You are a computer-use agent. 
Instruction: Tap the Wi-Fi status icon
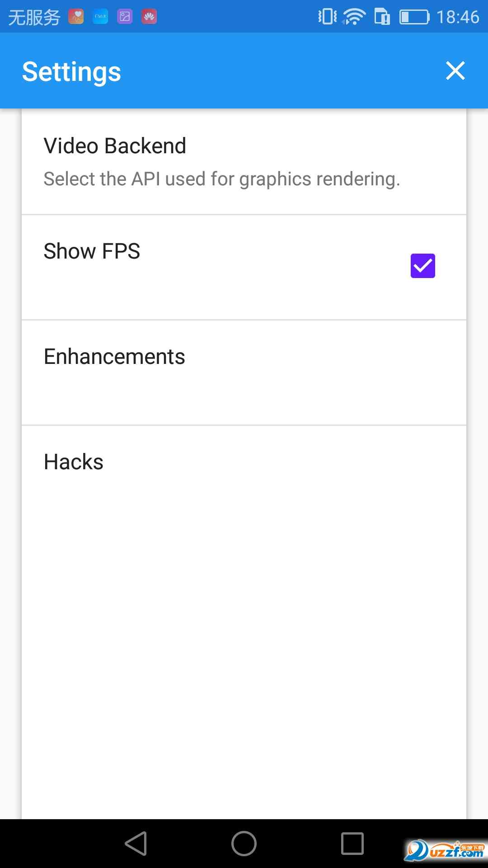(x=354, y=17)
